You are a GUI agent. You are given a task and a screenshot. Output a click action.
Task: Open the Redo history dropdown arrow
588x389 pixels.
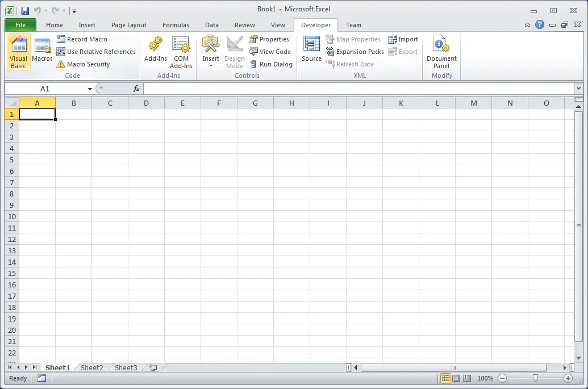click(x=64, y=11)
